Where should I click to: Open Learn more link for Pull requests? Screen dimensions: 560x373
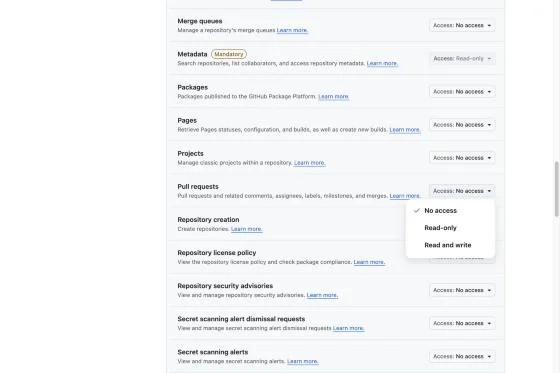[405, 196]
